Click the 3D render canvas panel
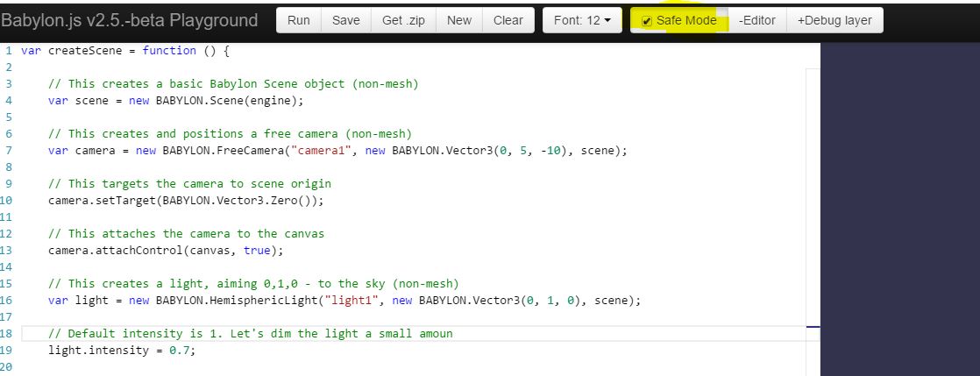 (900, 209)
